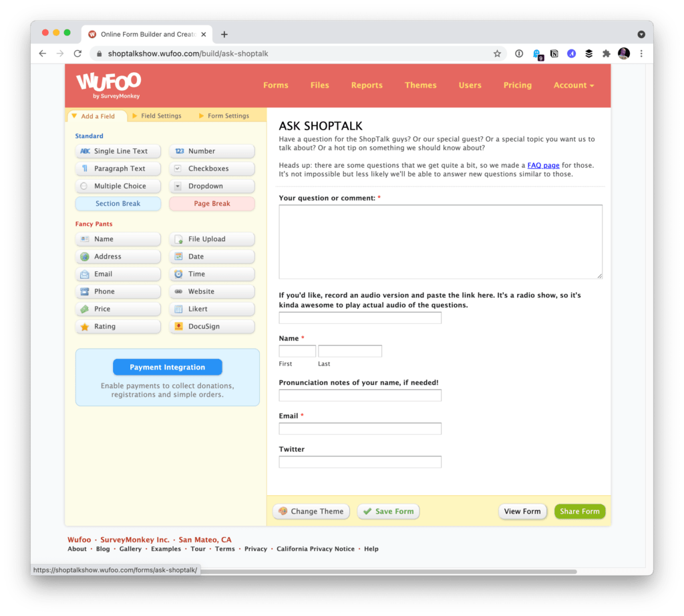This screenshot has height=616, width=684.
Task: Add an Email field from Fancy Pants
Action: [x=118, y=274]
